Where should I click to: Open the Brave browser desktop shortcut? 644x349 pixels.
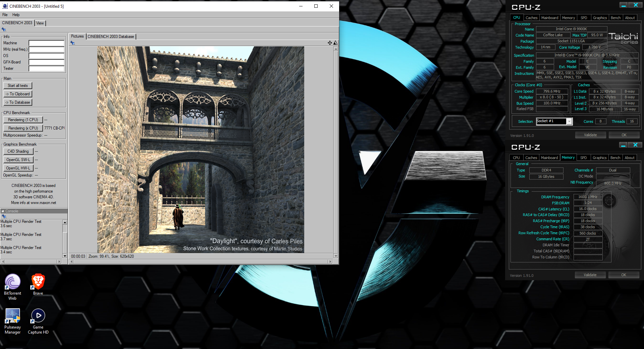[38, 284]
